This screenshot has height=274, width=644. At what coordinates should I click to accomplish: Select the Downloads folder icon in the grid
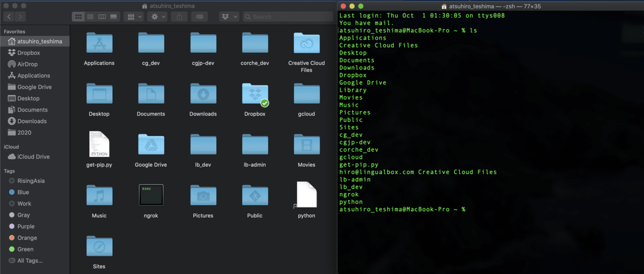coord(203,94)
